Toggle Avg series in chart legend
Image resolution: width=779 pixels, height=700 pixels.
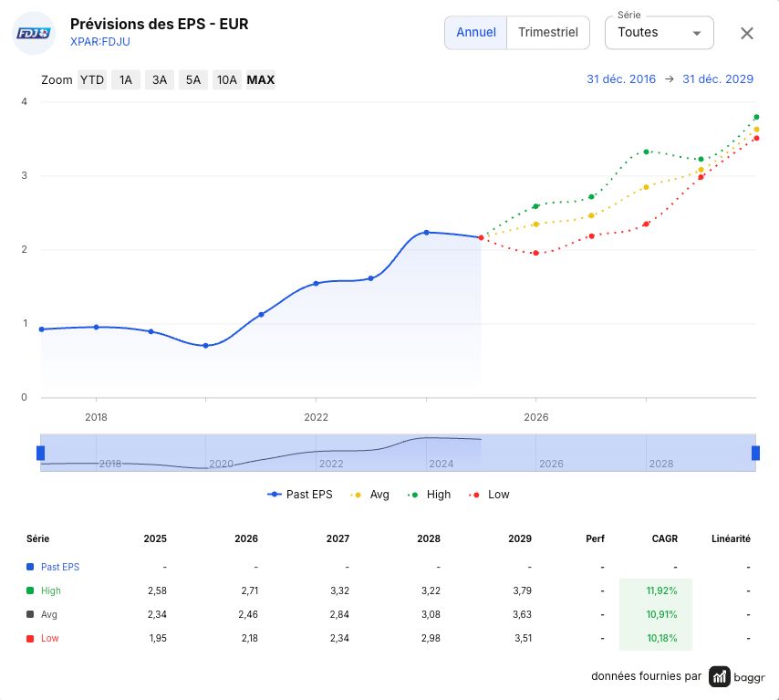point(369,495)
